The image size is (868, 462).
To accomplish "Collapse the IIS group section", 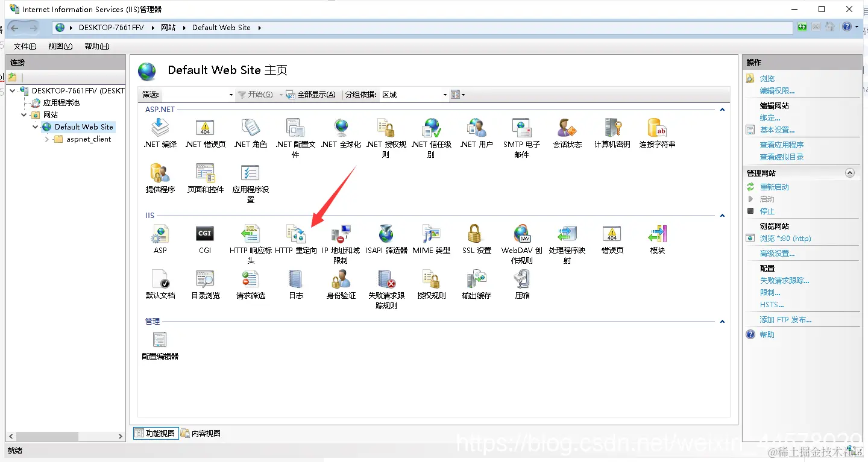I will coord(722,216).
